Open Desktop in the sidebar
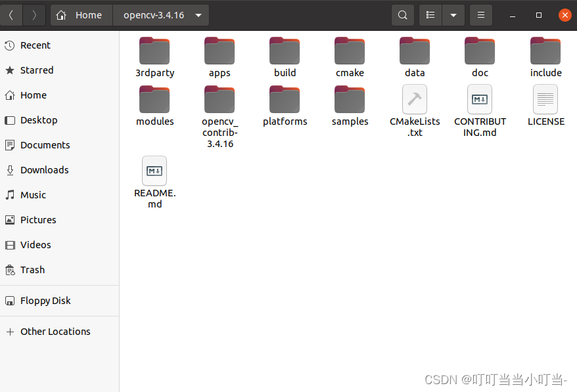 [59, 120]
